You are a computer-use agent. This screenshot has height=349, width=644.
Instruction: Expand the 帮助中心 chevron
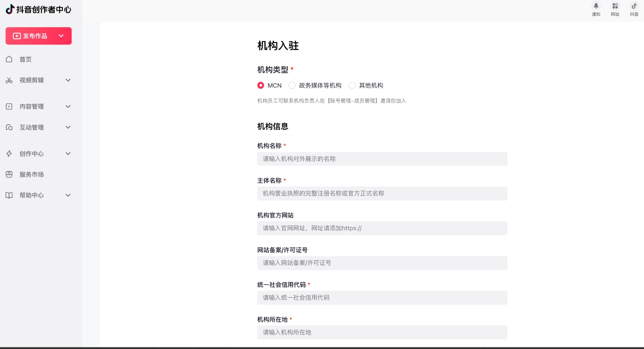[x=68, y=195]
